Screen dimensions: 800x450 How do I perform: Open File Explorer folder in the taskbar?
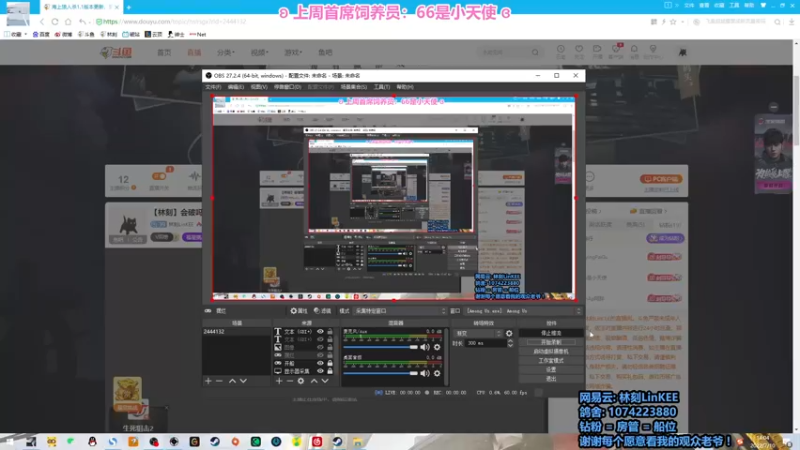358,442
